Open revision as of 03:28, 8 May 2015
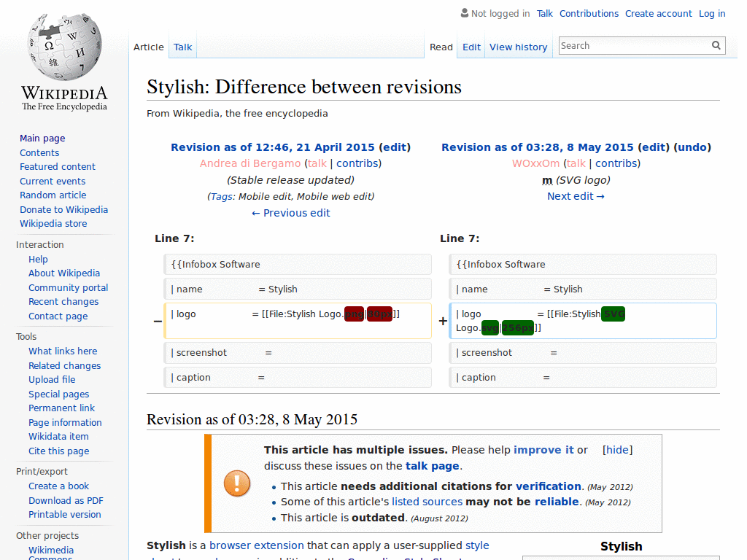 coord(538,147)
